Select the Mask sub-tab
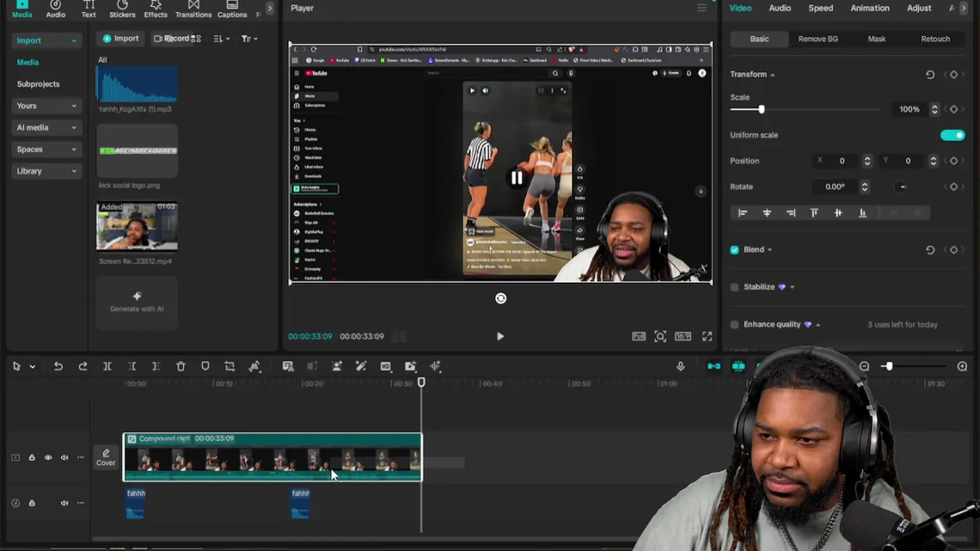The height and width of the screenshot is (551, 980). (x=877, y=39)
